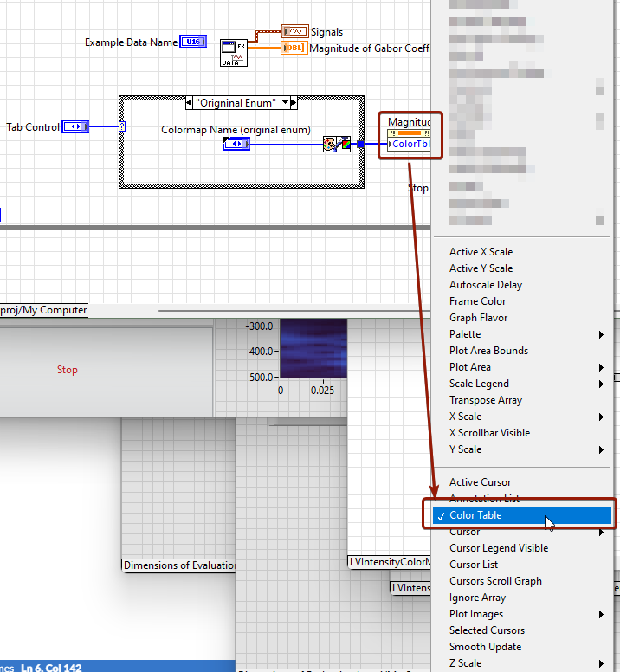Click the Signals waveform indicator terminal

(x=294, y=31)
